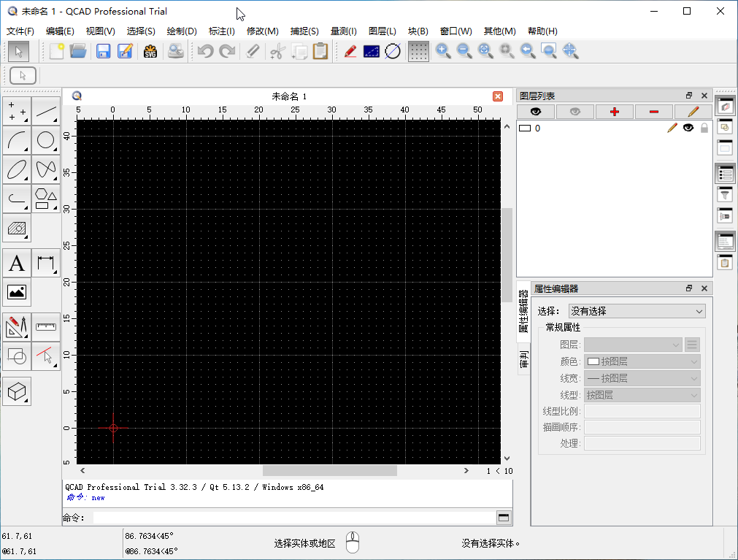
Task: Switch to the vertical 属性编辑器 tab
Action: (523, 311)
